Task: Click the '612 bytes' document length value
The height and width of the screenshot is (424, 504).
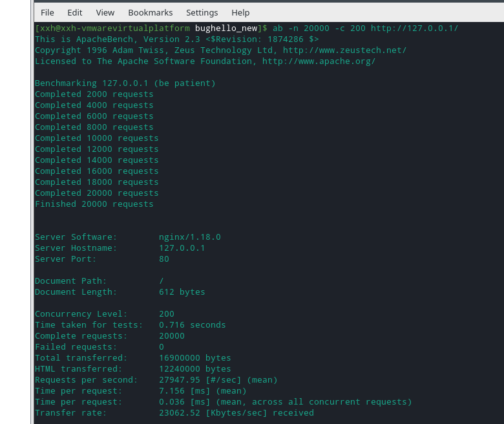Action: (x=182, y=292)
